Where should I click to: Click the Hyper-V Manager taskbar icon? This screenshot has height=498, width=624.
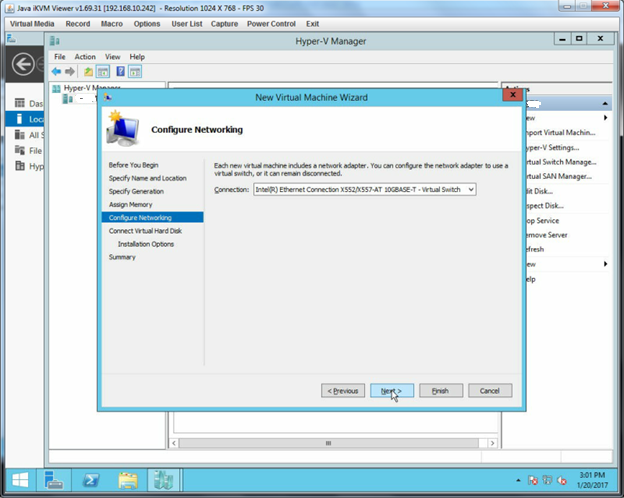pos(164,480)
